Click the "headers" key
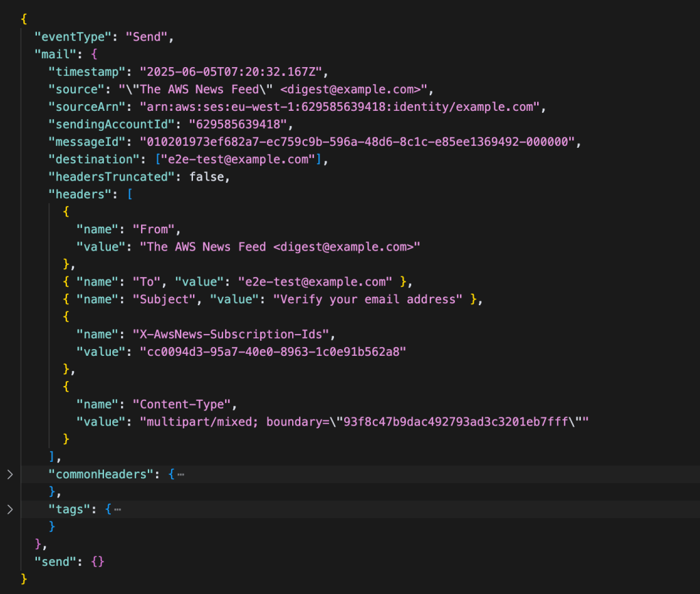Image resolution: width=700 pixels, height=594 pixels. click(x=75, y=194)
